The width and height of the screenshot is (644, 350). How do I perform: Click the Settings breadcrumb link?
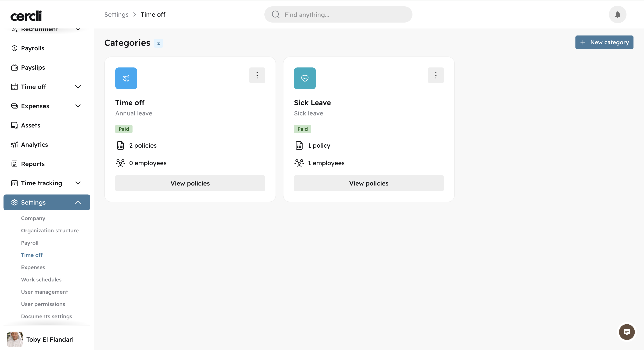(116, 14)
